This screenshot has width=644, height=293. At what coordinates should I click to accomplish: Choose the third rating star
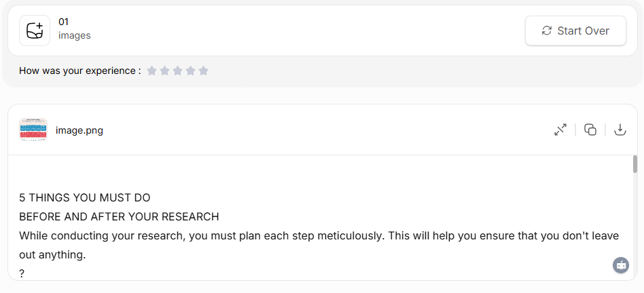pyautogui.click(x=177, y=71)
